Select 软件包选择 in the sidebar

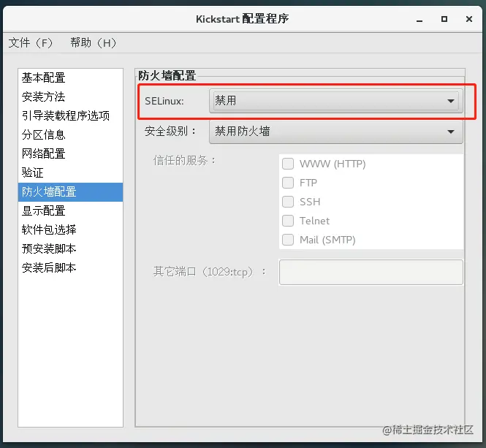click(70, 229)
